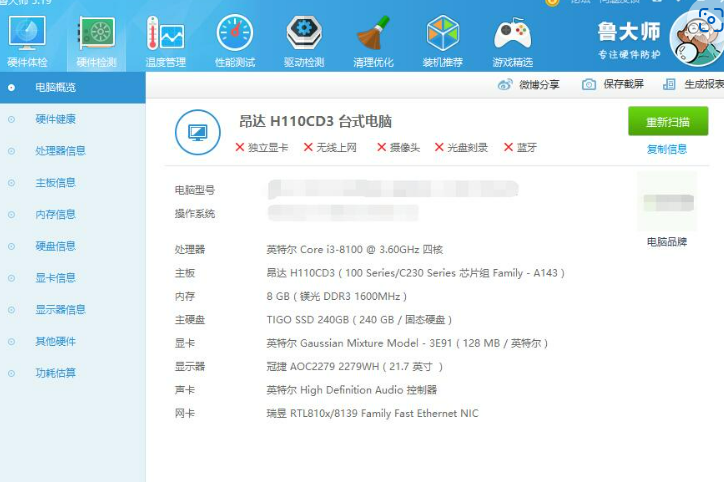Open 内存信息 memory info tab

[55, 214]
